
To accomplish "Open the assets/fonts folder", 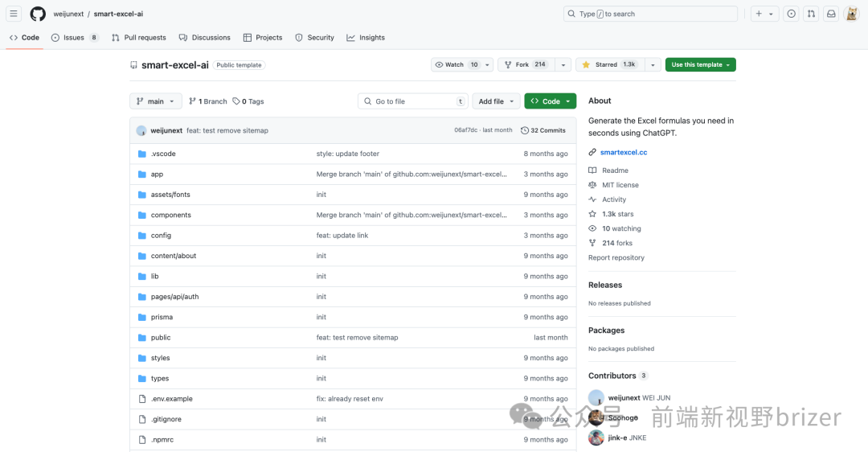I will click(170, 195).
